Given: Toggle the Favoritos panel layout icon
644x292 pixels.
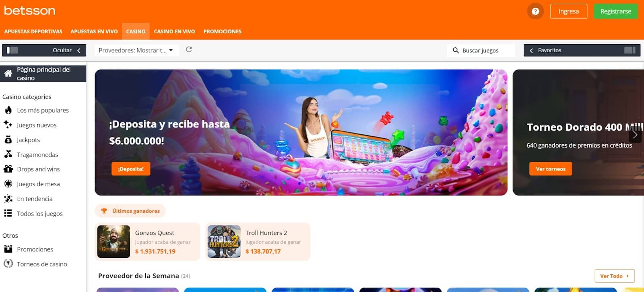Looking at the screenshot, I should pos(630,50).
